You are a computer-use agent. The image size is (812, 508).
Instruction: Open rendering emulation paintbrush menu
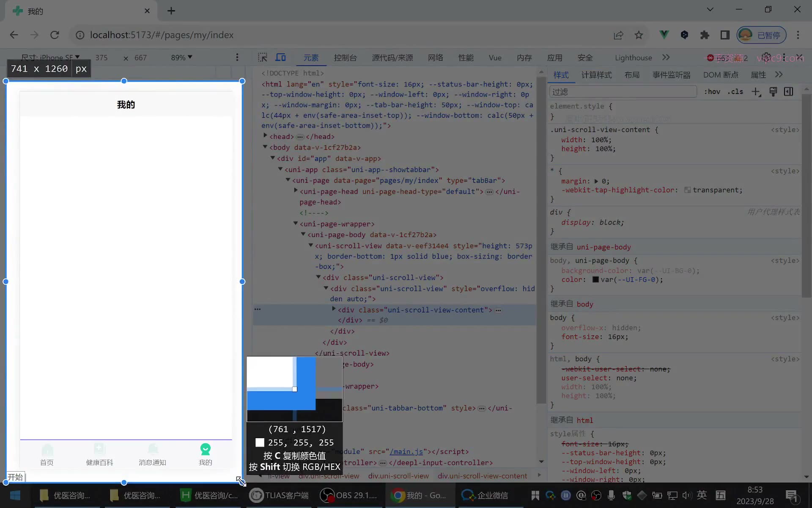pos(773,92)
